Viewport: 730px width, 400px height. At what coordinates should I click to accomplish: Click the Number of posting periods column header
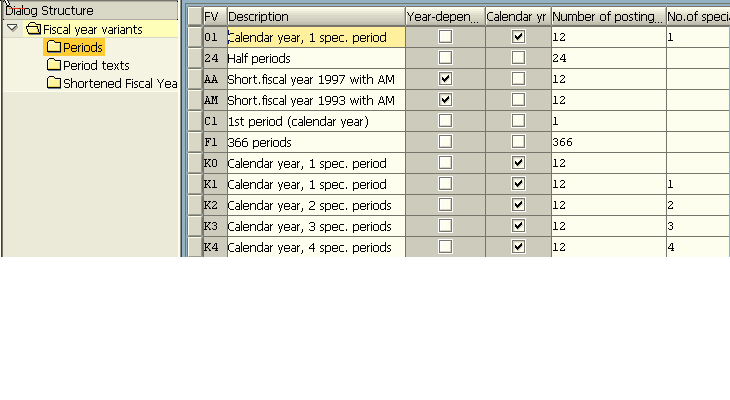[x=608, y=16]
